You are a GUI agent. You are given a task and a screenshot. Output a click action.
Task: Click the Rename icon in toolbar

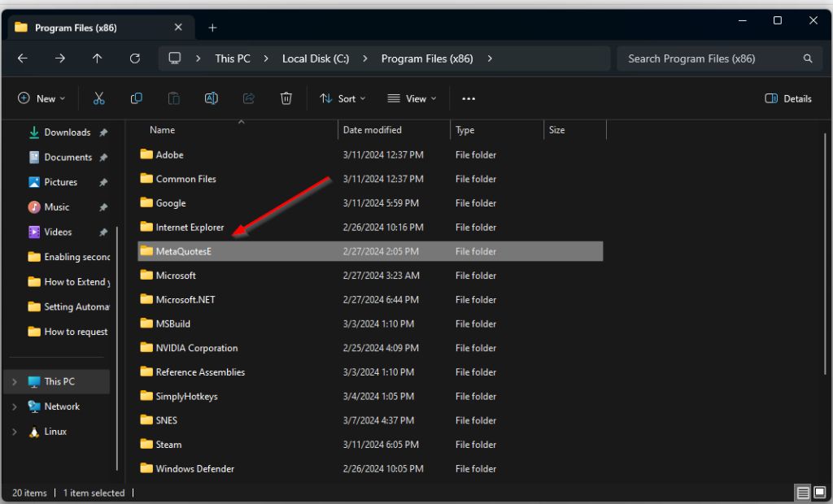tap(212, 98)
